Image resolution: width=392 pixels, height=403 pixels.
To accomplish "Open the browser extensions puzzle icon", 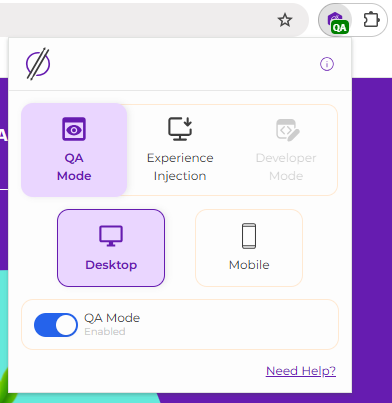I will pyautogui.click(x=371, y=20).
